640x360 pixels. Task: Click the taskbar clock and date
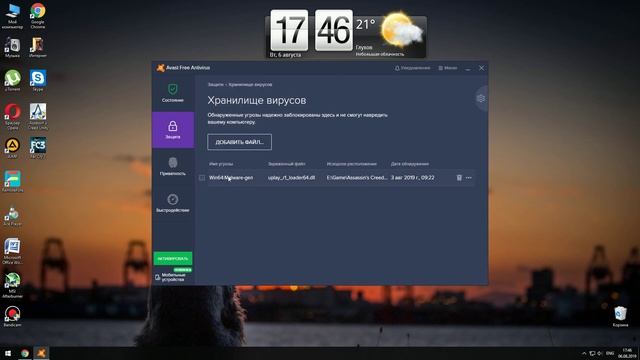click(628, 353)
